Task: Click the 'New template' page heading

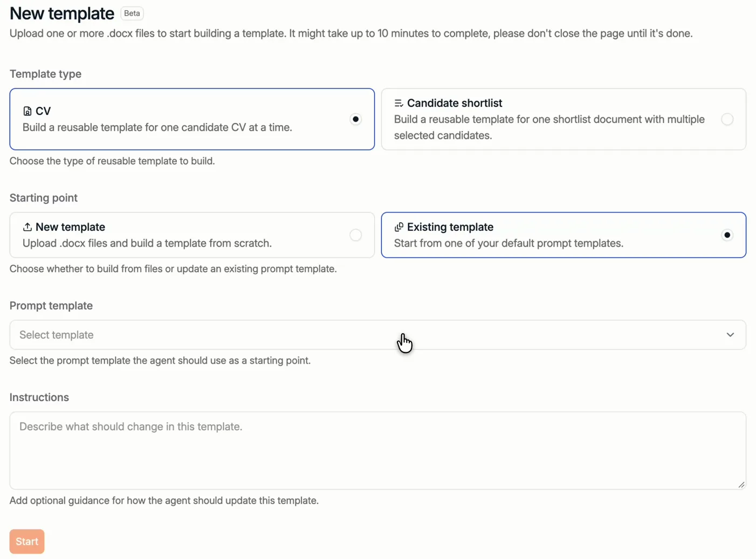Action: pos(62,13)
